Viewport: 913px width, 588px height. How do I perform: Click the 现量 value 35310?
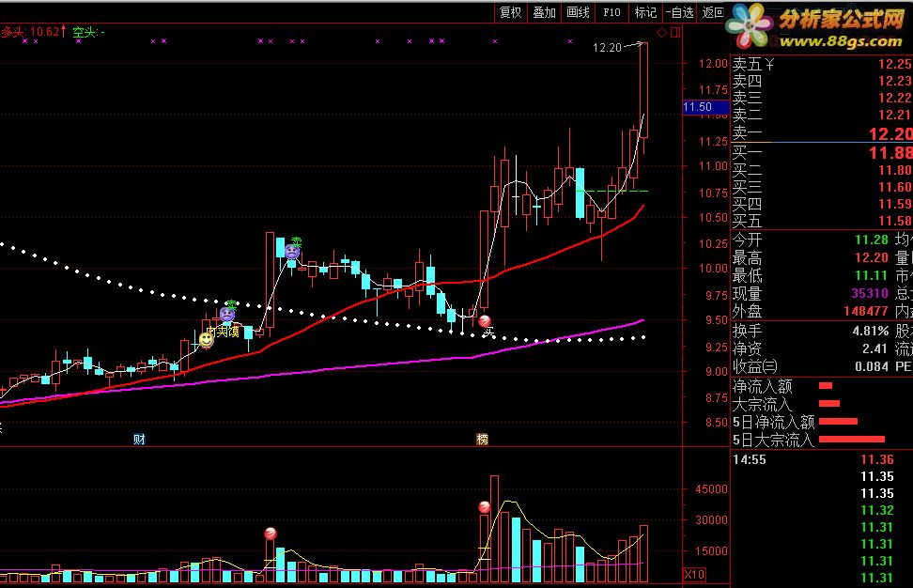click(x=870, y=293)
